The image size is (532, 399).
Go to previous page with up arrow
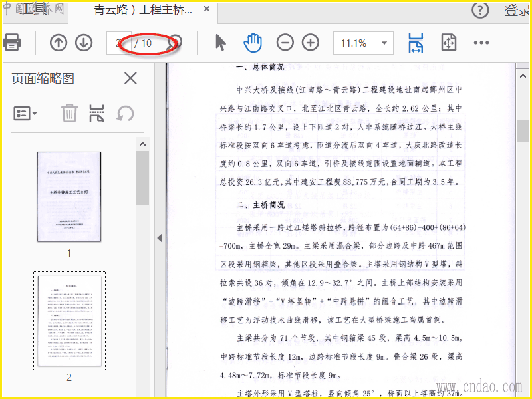[x=59, y=43]
